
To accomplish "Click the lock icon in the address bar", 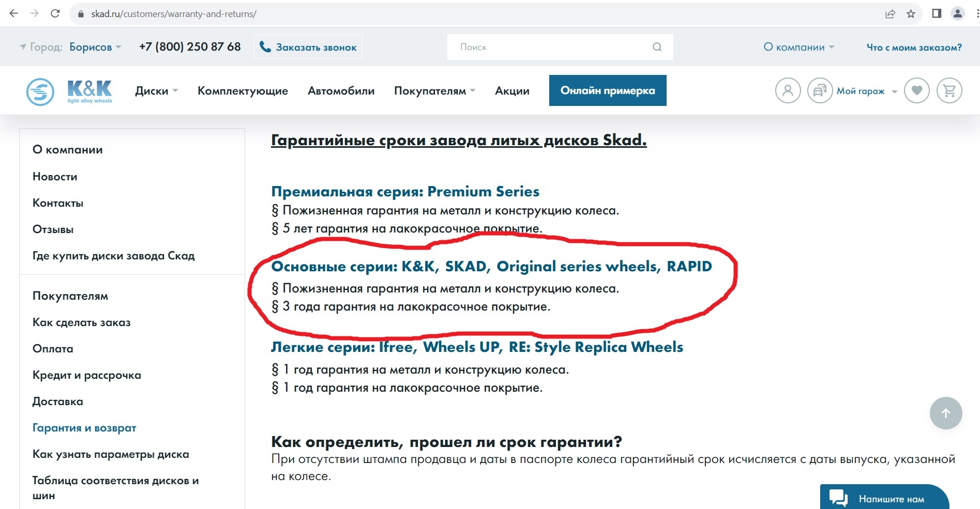I will click(81, 14).
